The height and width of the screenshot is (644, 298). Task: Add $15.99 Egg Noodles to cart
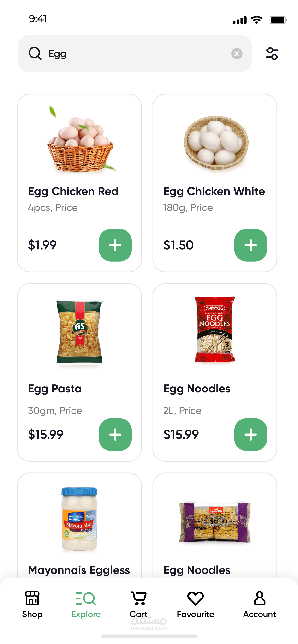tap(250, 435)
